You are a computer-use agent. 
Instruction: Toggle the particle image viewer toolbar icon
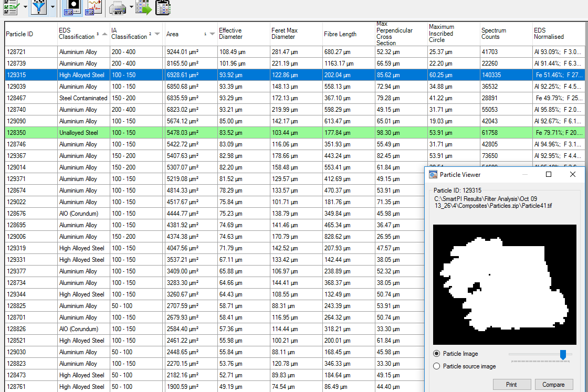pos(71,7)
